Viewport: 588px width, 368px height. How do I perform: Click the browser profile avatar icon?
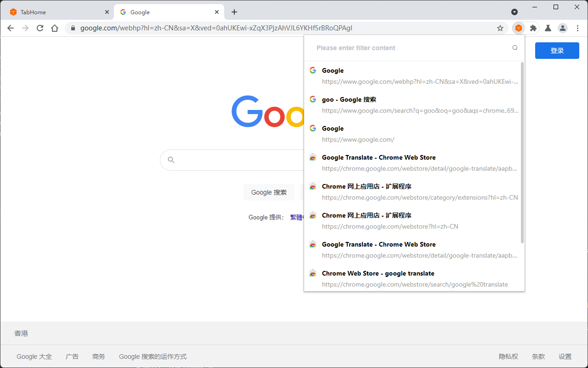(562, 28)
